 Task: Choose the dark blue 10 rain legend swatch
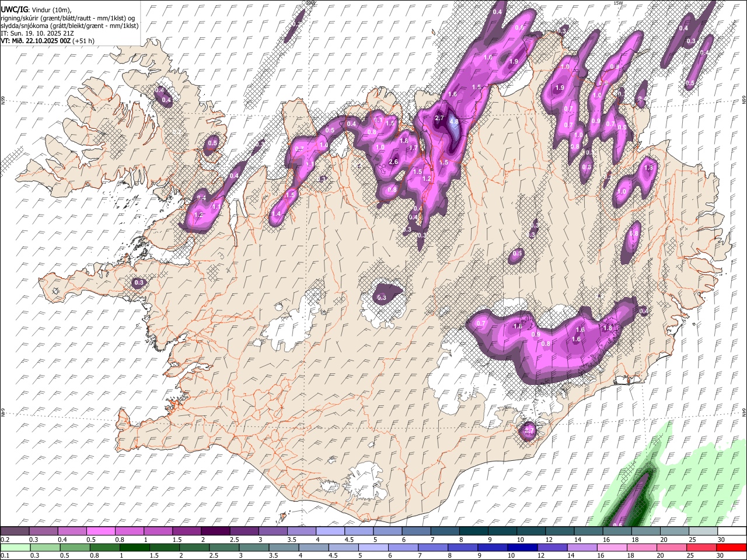pyautogui.click(x=522, y=547)
